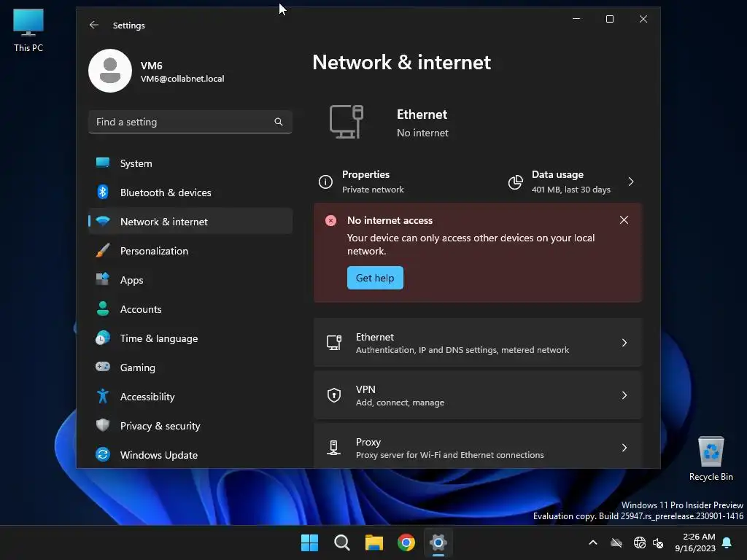Go to Personalization settings

pos(190,251)
